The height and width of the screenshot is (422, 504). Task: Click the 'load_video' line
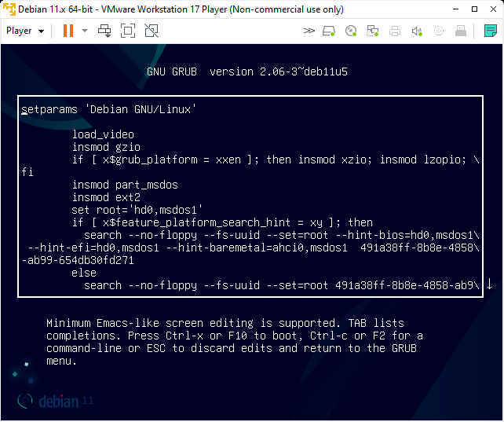103,134
